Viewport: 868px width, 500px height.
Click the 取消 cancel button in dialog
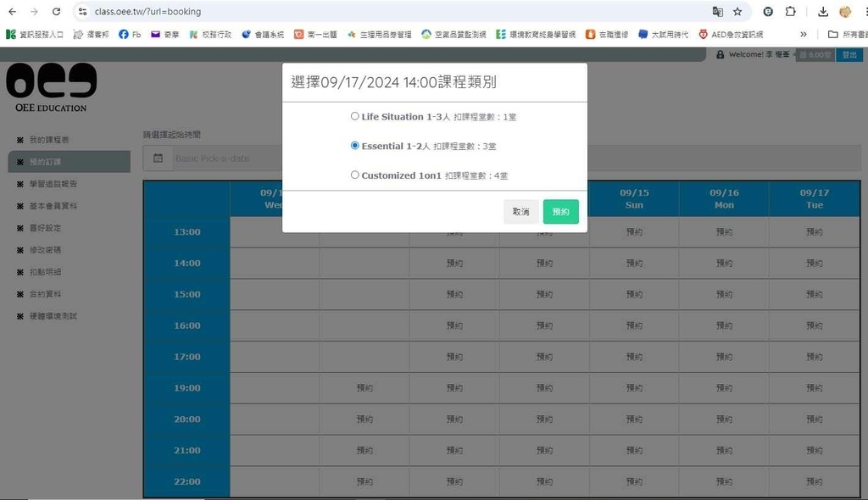521,212
